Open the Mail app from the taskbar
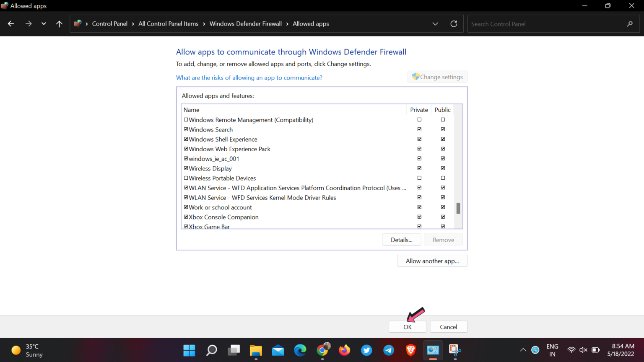 pyautogui.click(x=278, y=350)
